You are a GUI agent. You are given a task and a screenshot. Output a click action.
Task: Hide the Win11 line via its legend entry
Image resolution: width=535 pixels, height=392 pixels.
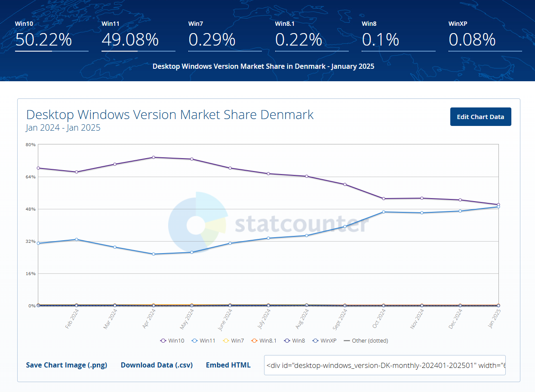[x=203, y=340]
